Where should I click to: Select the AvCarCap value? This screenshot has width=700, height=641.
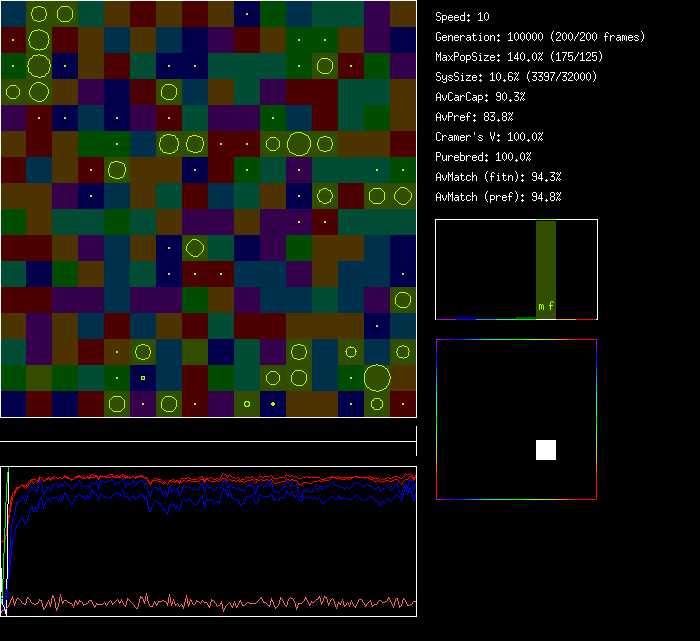tap(481, 97)
